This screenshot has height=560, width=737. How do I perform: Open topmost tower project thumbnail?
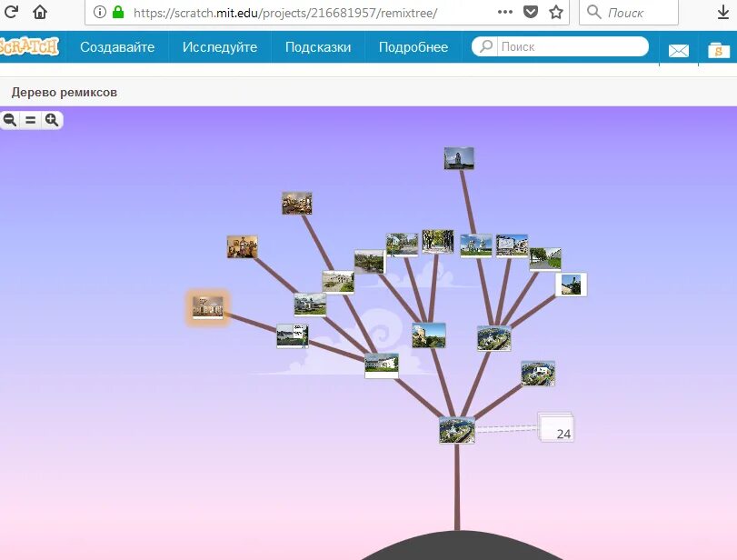tap(459, 158)
